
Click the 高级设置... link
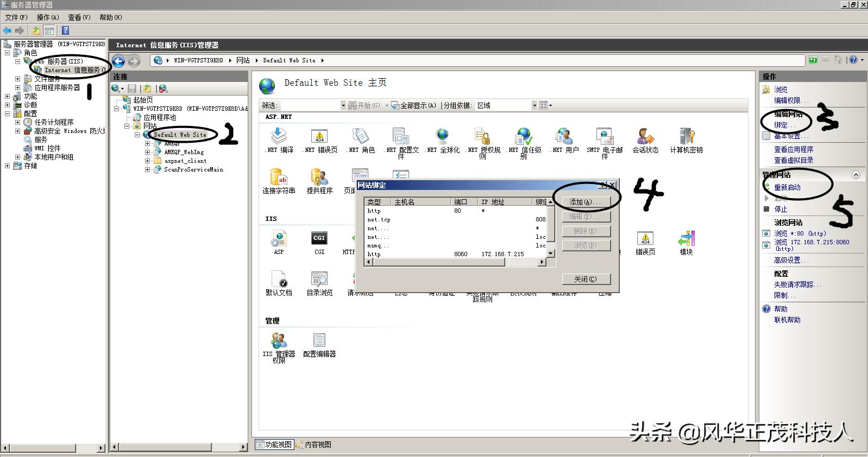791,260
